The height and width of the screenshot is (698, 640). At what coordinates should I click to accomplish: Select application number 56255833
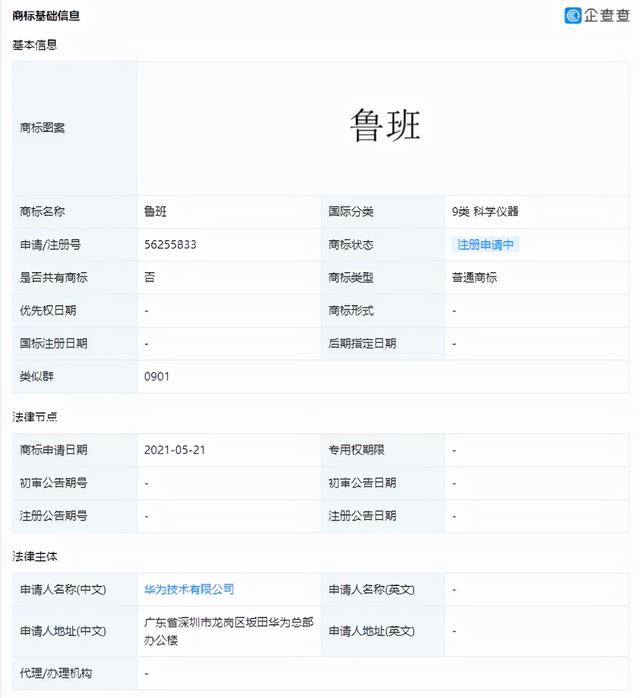click(170, 244)
